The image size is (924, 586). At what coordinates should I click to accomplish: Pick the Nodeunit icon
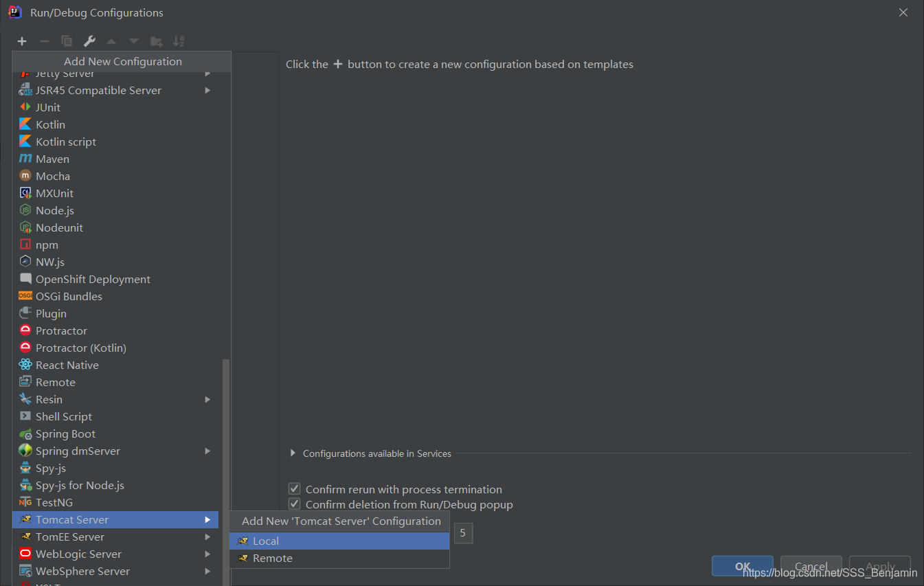25,227
